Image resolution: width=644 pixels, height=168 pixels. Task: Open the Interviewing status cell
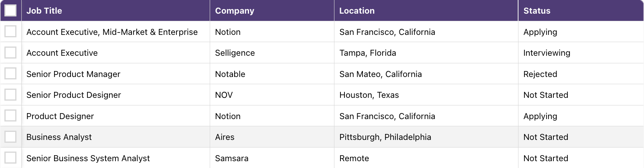547,53
